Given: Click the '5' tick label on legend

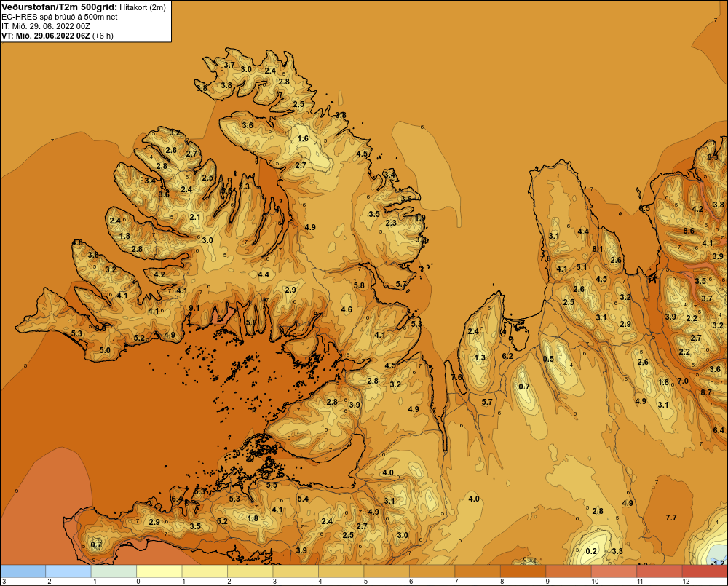Looking at the screenshot, I should point(366,582).
